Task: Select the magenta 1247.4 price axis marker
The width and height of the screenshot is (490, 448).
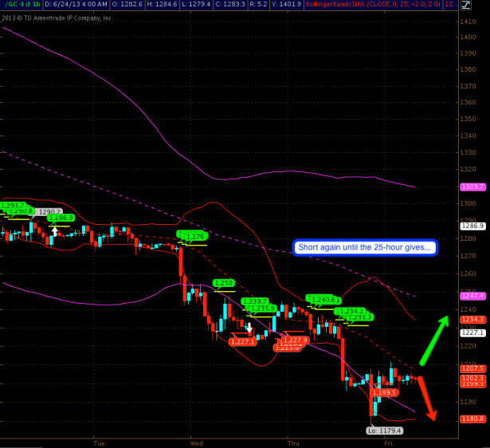Action: (473, 296)
